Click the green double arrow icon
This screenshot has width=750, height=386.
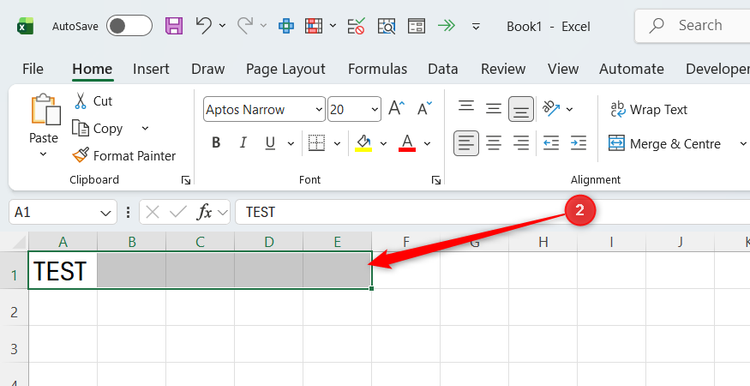[x=446, y=25]
